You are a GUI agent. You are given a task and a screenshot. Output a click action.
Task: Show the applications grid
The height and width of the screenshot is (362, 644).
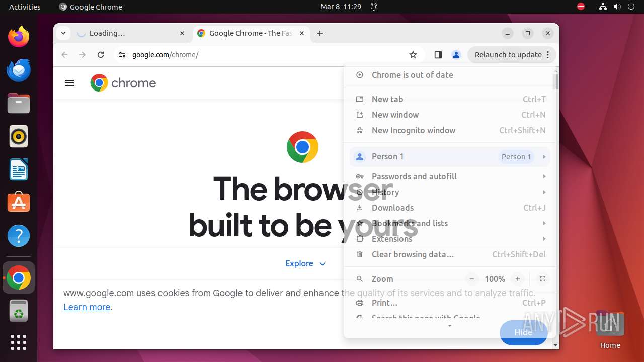(x=19, y=342)
